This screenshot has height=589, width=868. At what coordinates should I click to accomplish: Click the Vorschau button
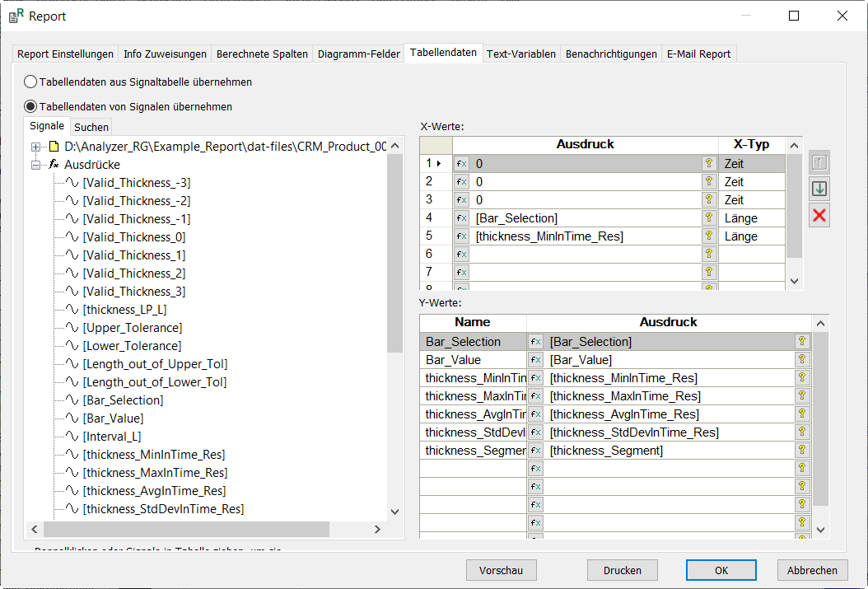pyautogui.click(x=501, y=570)
